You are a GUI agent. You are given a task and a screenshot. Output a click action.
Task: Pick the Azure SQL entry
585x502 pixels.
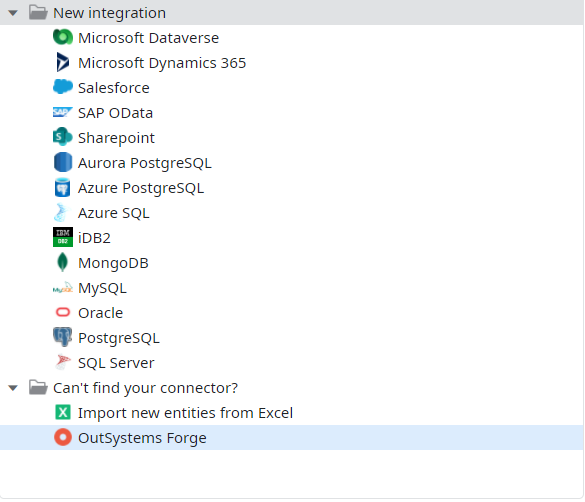tap(113, 213)
